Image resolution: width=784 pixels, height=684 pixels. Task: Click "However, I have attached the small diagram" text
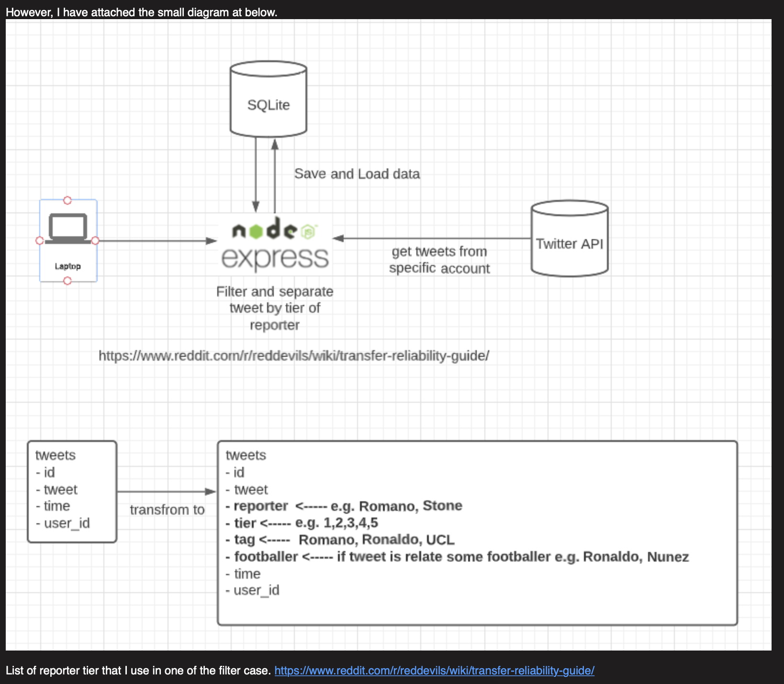(142, 12)
